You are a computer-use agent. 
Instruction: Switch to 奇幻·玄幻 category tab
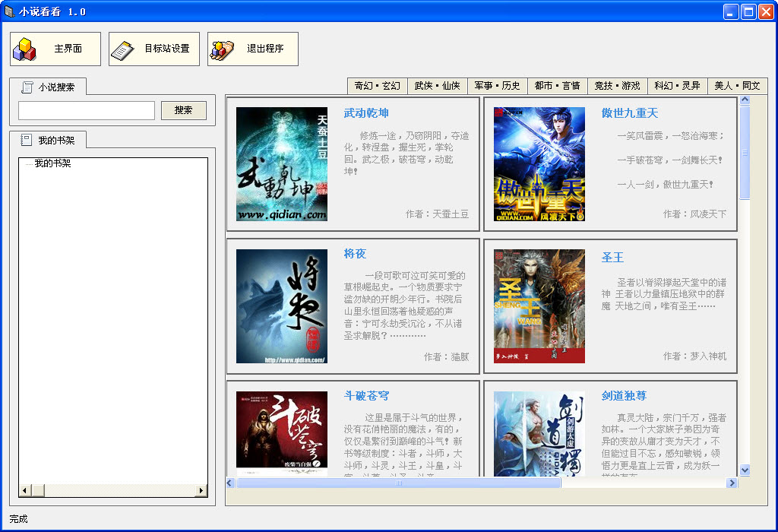(x=377, y=86)
